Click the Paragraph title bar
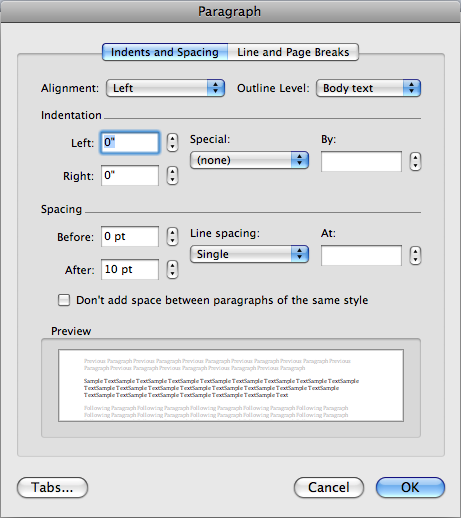 click(x=230, y=11)
